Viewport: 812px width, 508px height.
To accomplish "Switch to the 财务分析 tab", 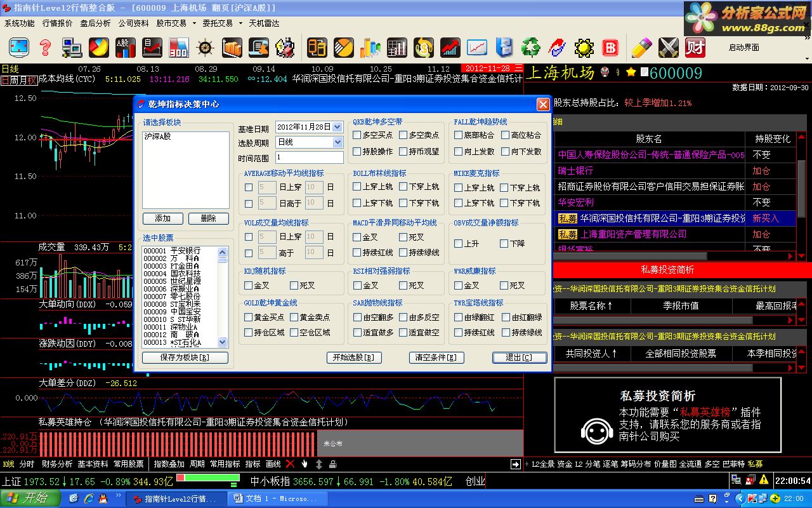I will [x=58, y=464].
